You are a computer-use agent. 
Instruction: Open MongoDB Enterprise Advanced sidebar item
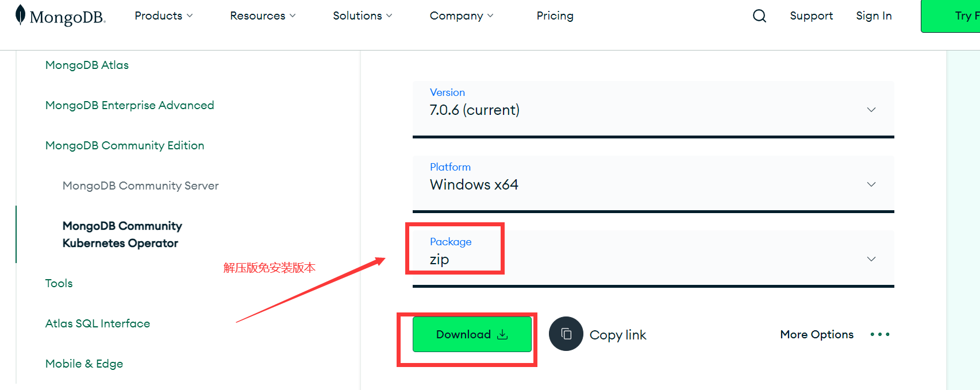[x=129, y=105]
